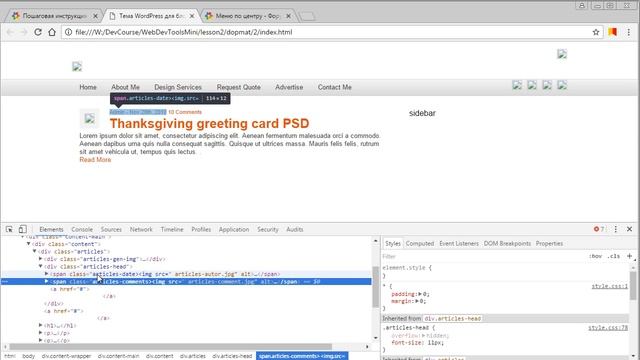Click the Design Services navigation link
This screenshot has height=360, width=640.
click(178, 87)
